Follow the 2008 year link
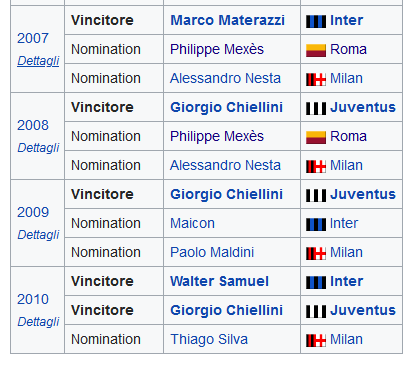The width and height of the screenshot is (411, 369). tap(33, 125)
